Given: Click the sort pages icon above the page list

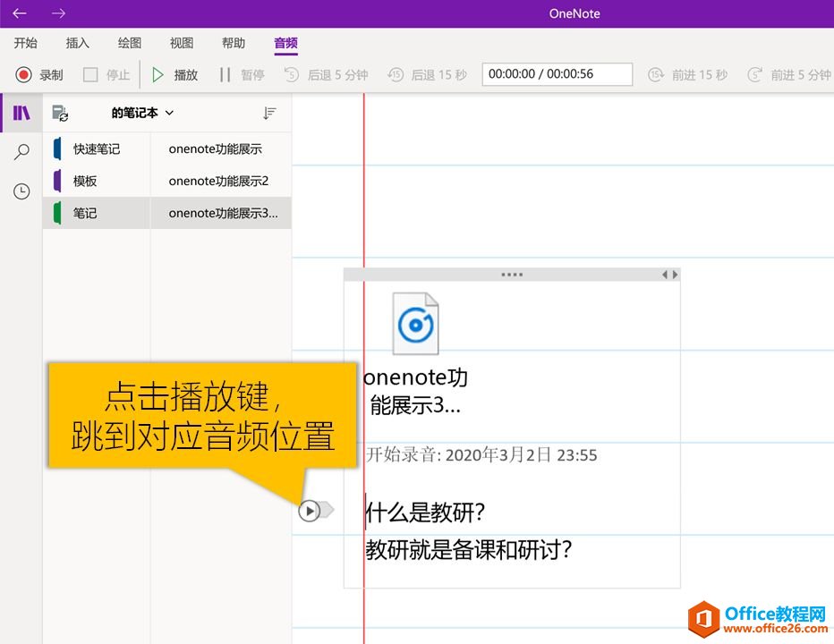Looking at the screenshot, I should [x=269, y=113].
